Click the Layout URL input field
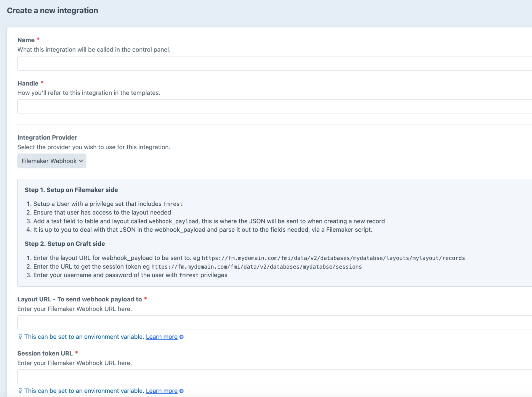Image resolution: width=532 pixels, height=397 pixels. pyautogui.click(x=275, y=323)
